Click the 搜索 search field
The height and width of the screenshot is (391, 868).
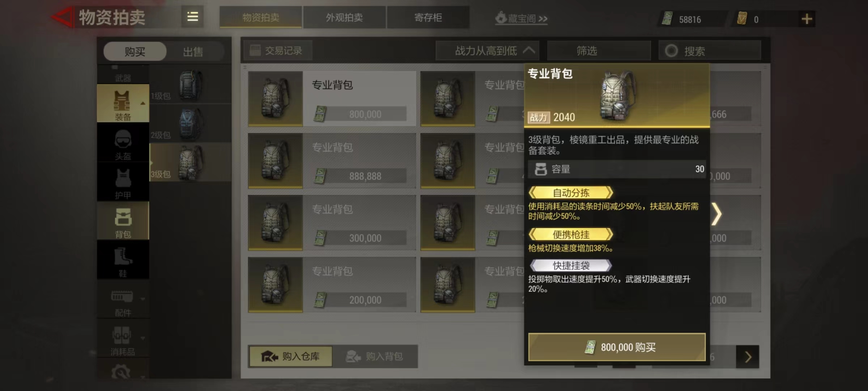click(x=710, y=51)
